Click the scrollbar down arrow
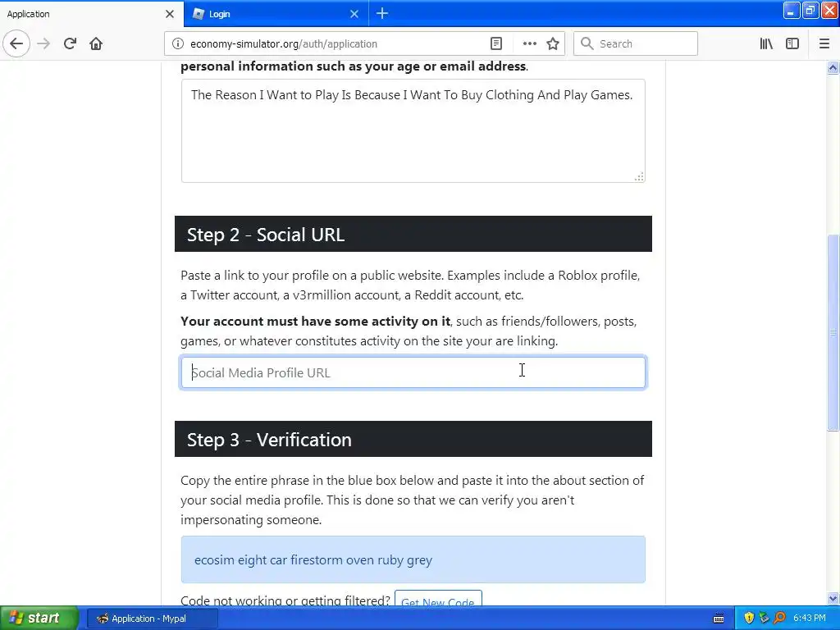The width and height of the screenshot is (840, 630). click(x=833, y=598)
